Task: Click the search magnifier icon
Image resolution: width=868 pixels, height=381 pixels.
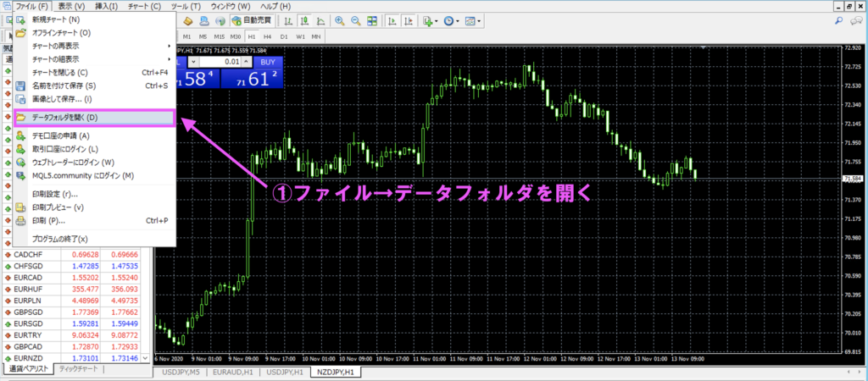Action: click(838, 21)
